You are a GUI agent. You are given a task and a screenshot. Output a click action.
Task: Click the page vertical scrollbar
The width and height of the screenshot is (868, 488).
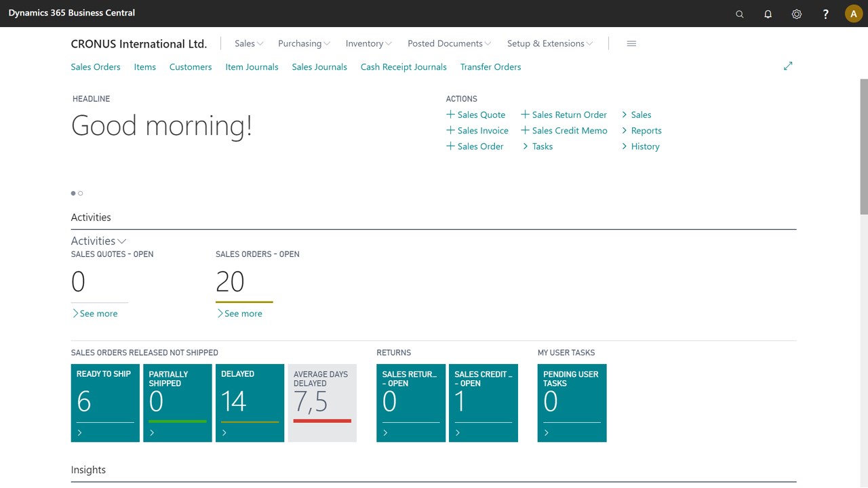864,146
